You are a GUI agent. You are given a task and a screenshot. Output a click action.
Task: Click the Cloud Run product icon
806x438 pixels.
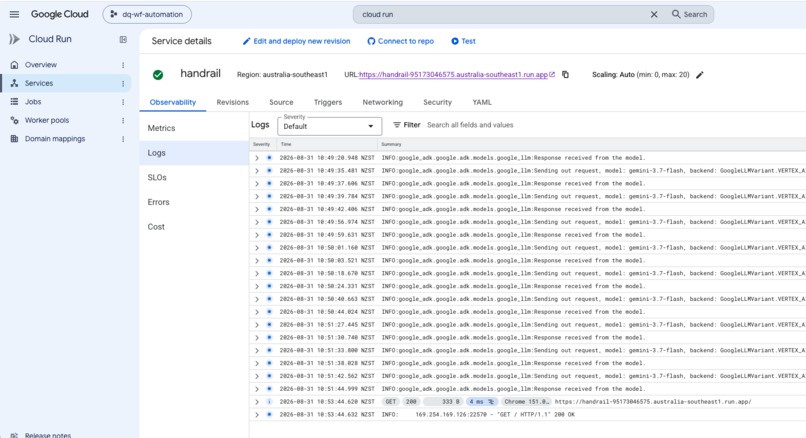click(x=14, y=39)
